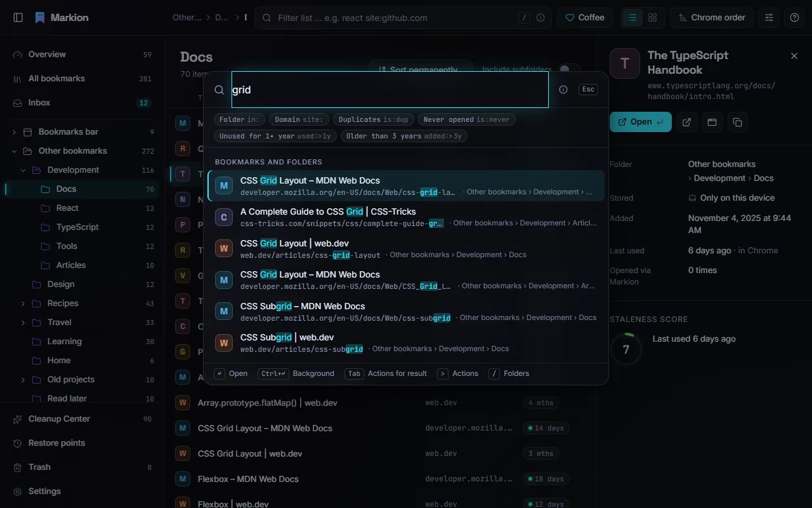Expand the Bookmarks bar folder
Viewport: 812px width, 508px height.
click(14, 132)
